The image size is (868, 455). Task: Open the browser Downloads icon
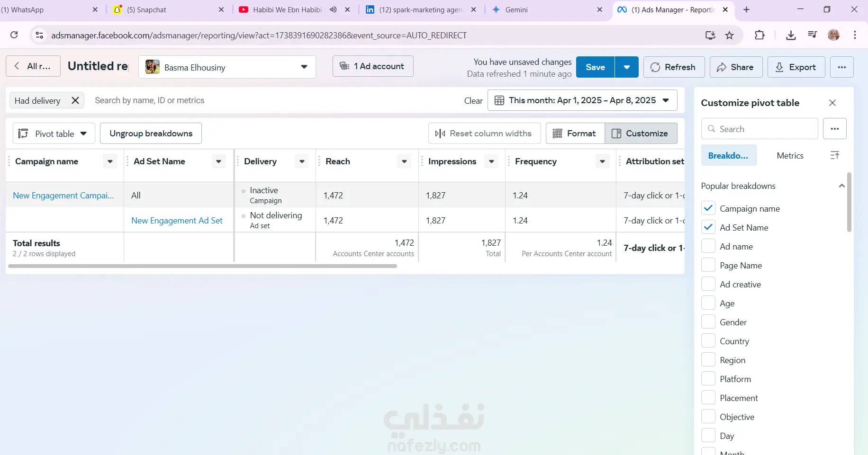pyautogui.click(x=791, y=35)
